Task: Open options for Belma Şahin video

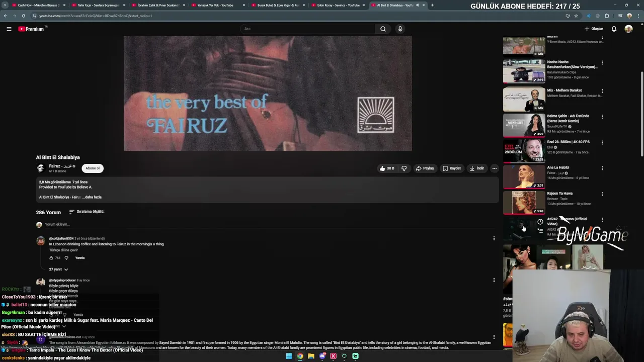Action: (x=602, y=117)
